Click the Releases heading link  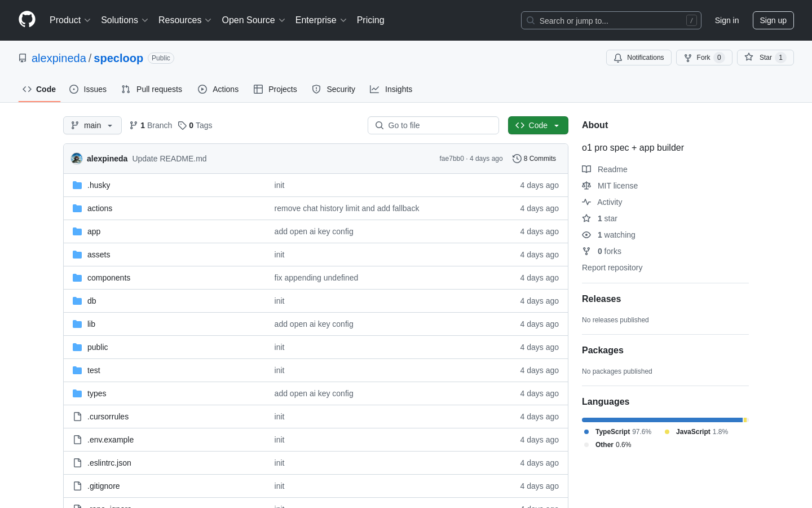coord(601,299)
